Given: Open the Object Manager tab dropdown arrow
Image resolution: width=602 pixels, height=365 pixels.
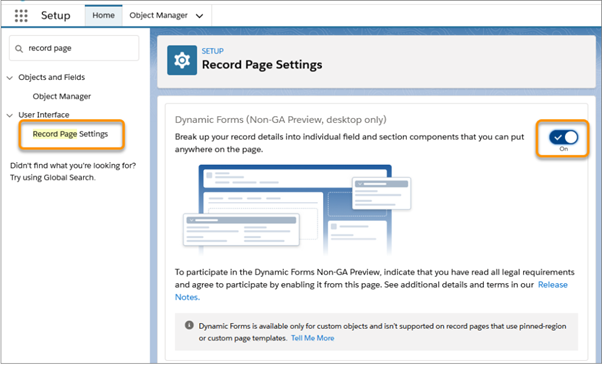Looking at the screenshot, I should click(199, 16).
